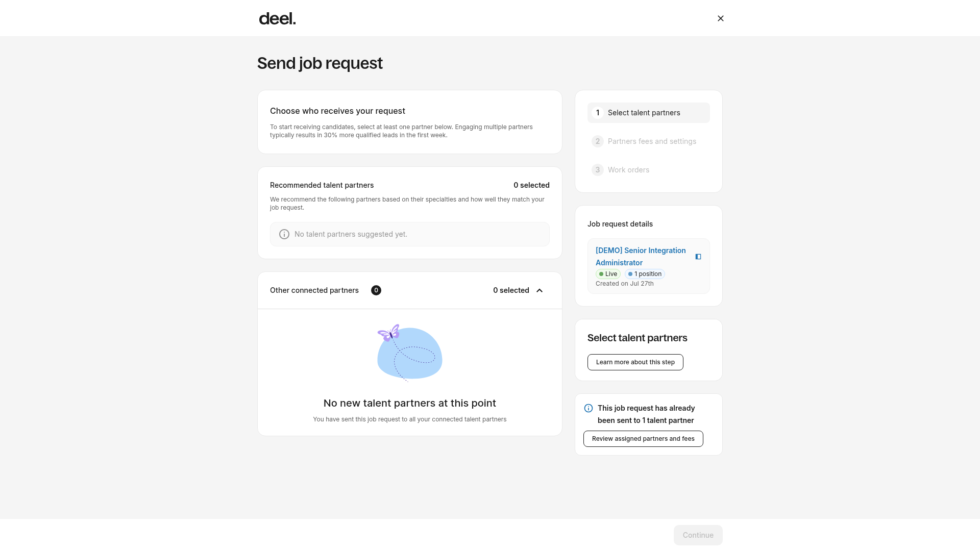Click the Live status badge

[608, 274]
